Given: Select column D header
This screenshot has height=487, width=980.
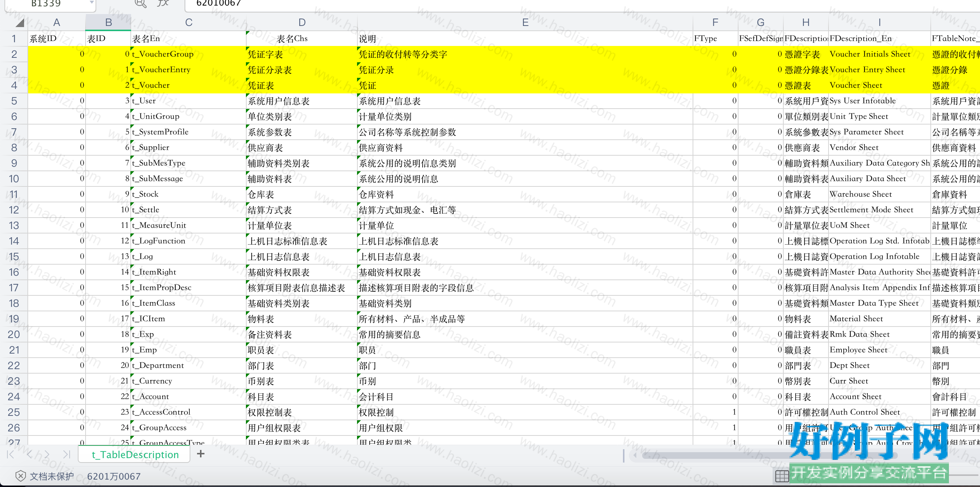Looking at the screenshot, I should tap(302, 23).
